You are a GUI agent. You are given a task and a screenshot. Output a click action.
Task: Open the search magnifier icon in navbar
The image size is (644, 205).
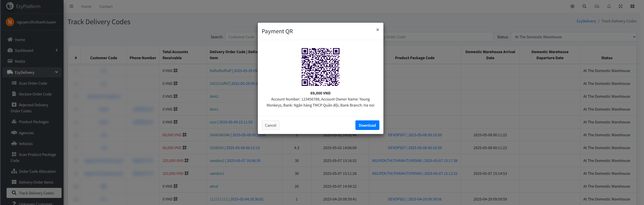pyautogui.click(x=584, y=6)
